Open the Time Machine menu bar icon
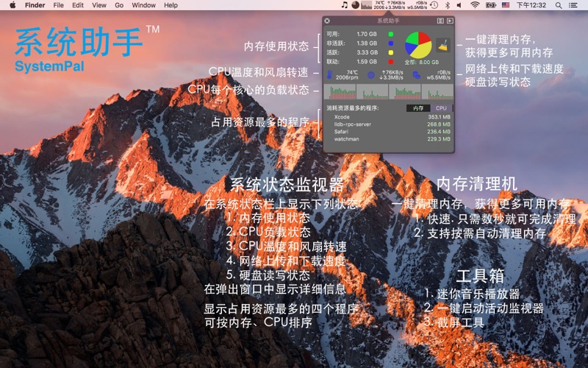Viewport: 588px width, 368px height. tap(434, 5)
